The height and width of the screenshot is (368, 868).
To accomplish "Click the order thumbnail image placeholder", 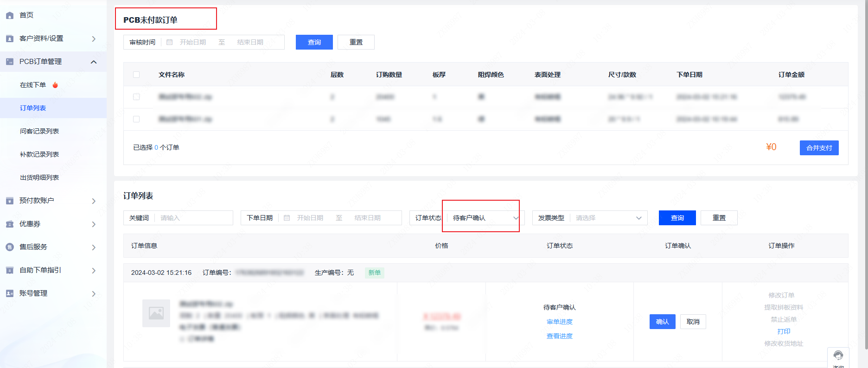I will (x=156, y=313).
